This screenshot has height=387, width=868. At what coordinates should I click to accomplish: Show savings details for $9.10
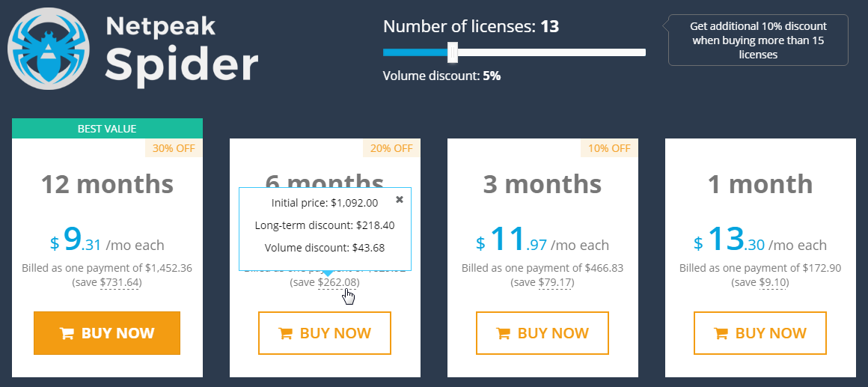click(x=773, y=283)
